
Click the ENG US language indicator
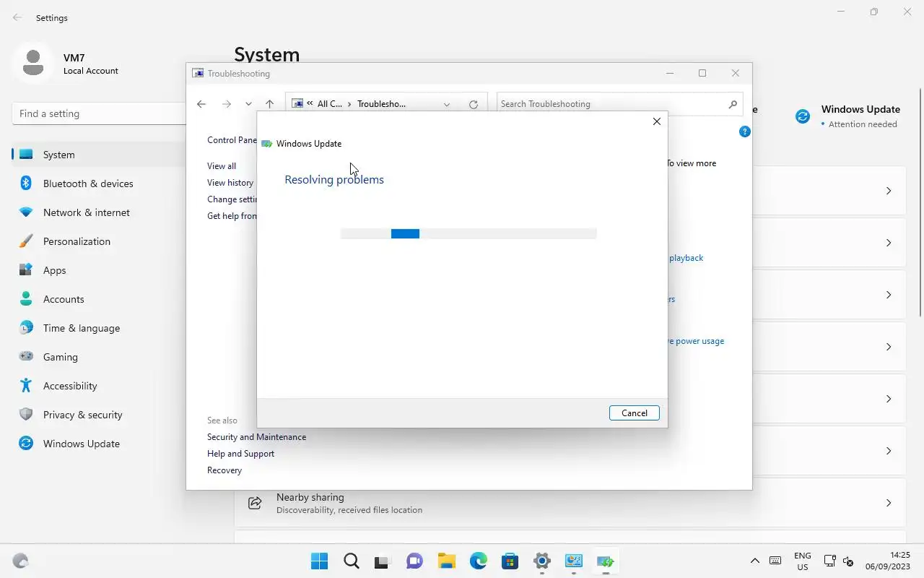802,561
